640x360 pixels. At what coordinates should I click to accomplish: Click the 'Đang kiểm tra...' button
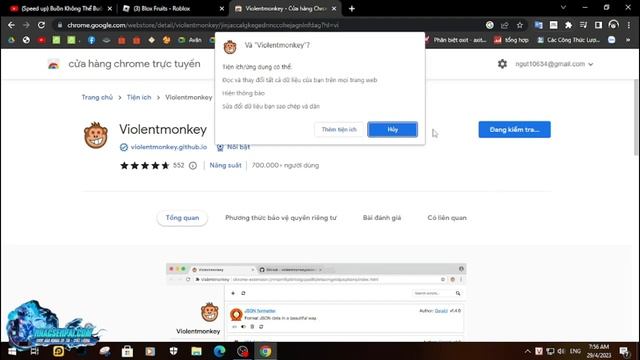pos(514,129)
